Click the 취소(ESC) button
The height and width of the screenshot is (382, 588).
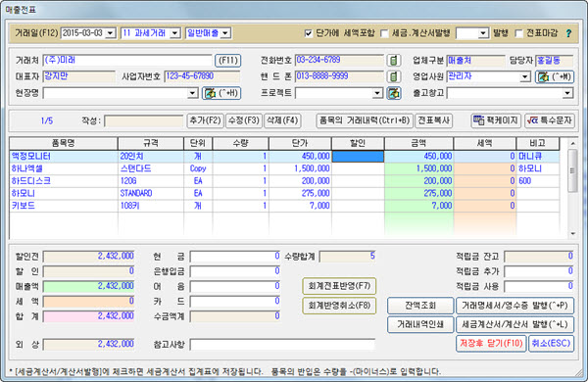(x=551, y=344)
